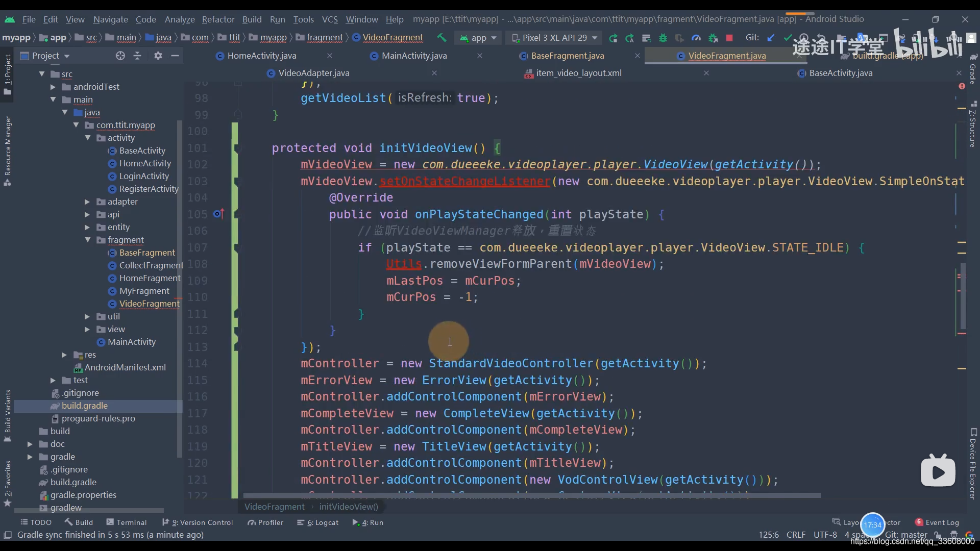Expand the adapter package

point(87,202)
